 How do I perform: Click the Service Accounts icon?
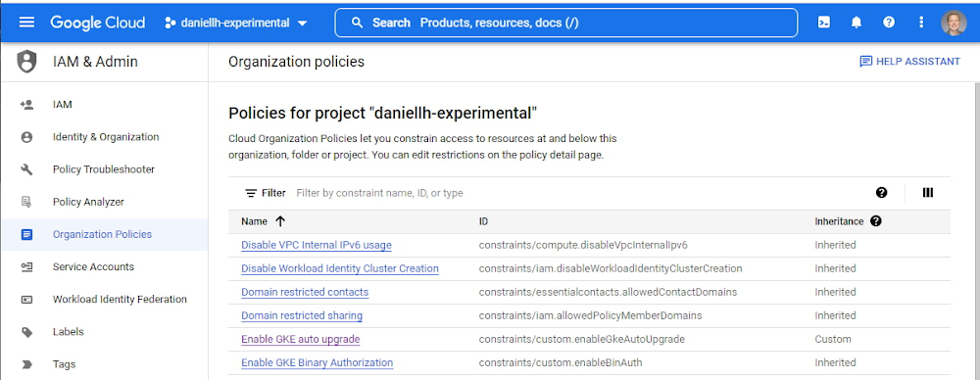[x=26, y=266]
